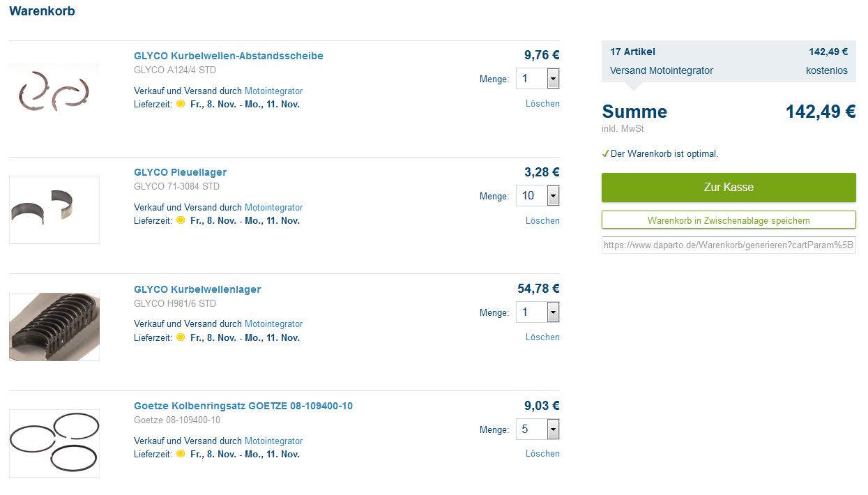The image size is (868, 495).
Task: Click yellow delivery status dot for Pleuellager
Action: (181, 220)
